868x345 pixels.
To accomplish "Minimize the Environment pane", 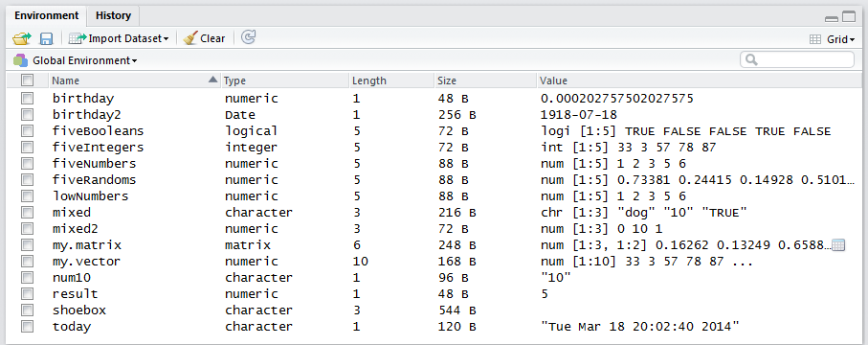I will click(x=831, y=18).
